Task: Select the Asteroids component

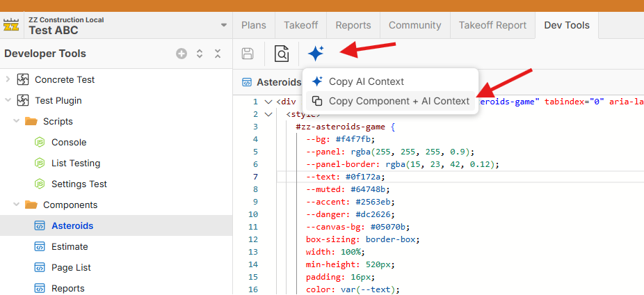Action: pyautogui.click(x=72, y=225)
